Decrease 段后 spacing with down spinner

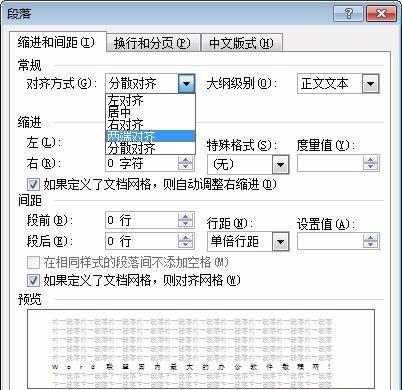coord(186,245)
